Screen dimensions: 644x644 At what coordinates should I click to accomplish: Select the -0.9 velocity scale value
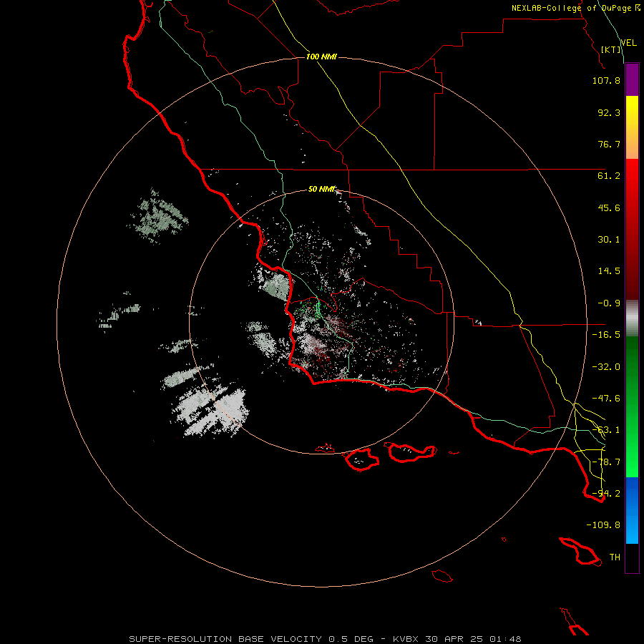609,303
